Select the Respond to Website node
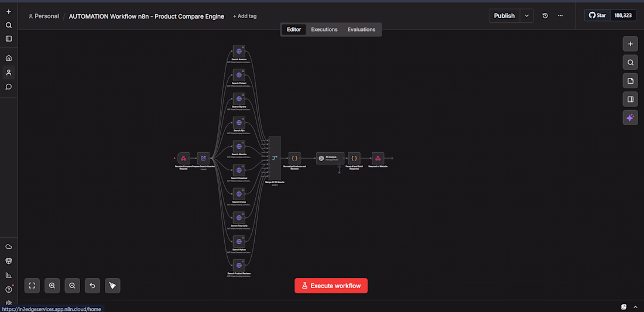 pyautogui.click(x=378, y=158)
